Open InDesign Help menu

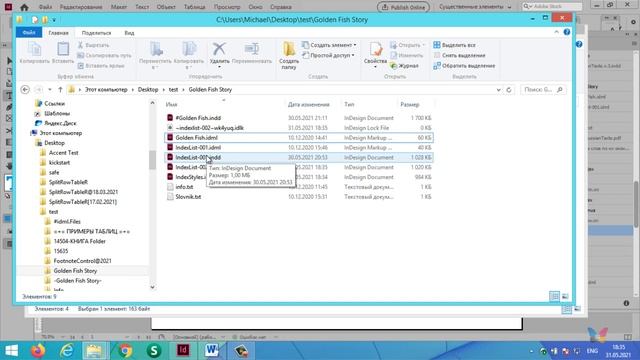(281, 7)
